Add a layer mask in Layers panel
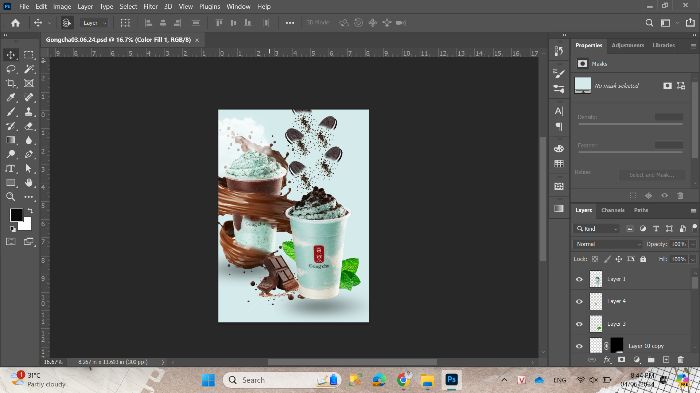The height and width of the screenshot is (393, 700). click(x=621, y=360)
